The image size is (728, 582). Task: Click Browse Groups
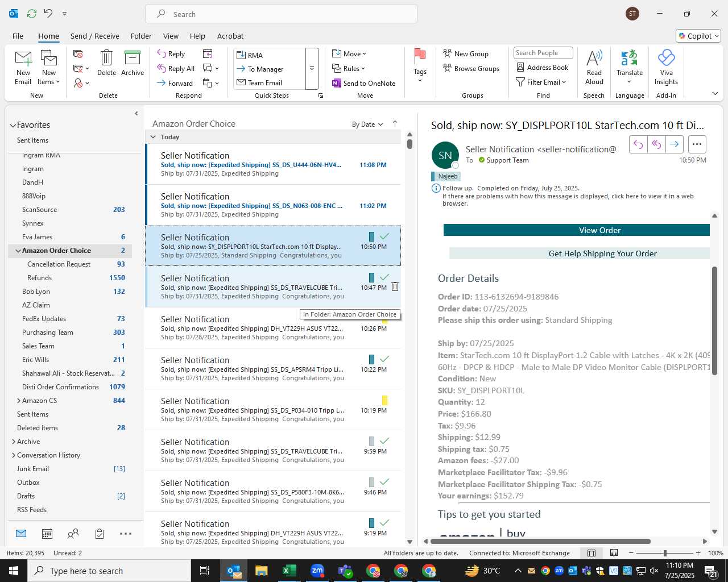471,68
